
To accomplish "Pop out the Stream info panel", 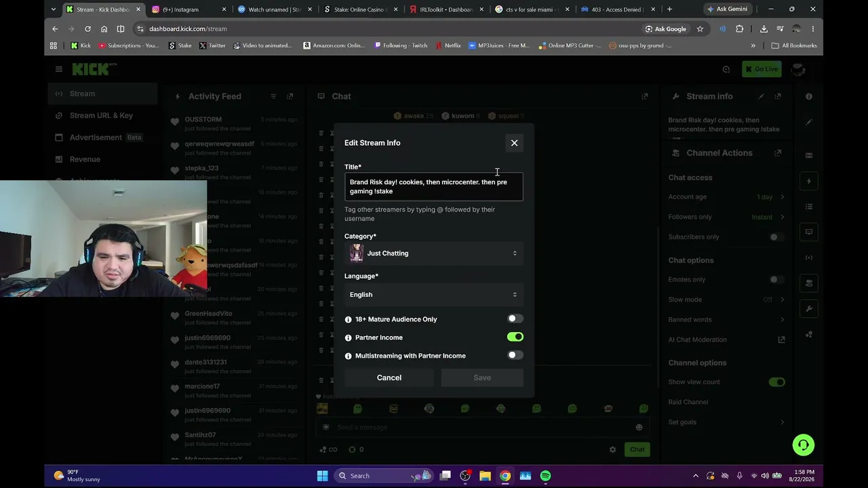I will [x=778, y=96].
